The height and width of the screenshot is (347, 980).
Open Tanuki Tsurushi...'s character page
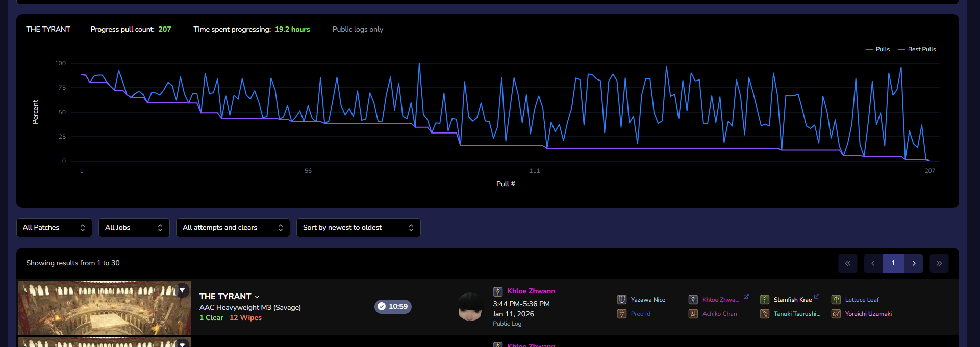[x=797, y=314]
